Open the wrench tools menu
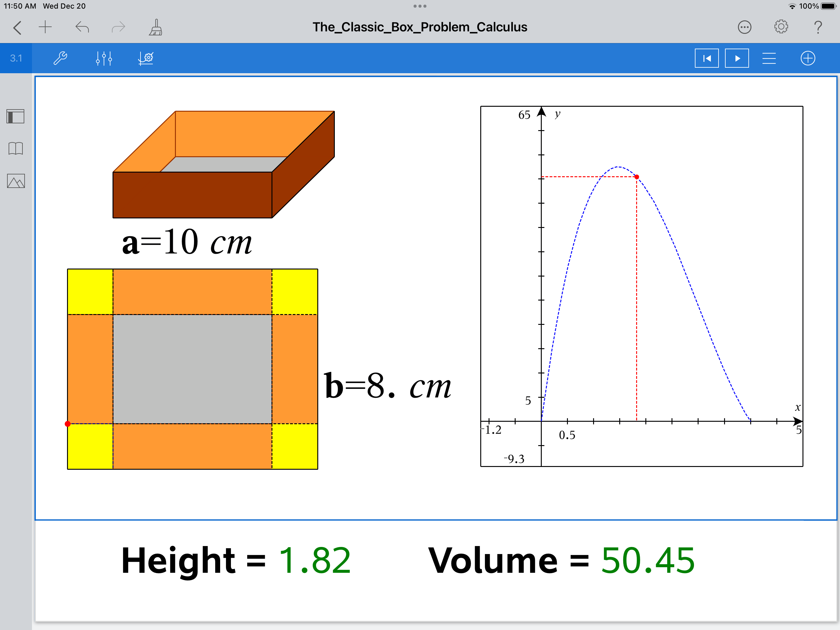840x630 pixels. pos(60,58)
